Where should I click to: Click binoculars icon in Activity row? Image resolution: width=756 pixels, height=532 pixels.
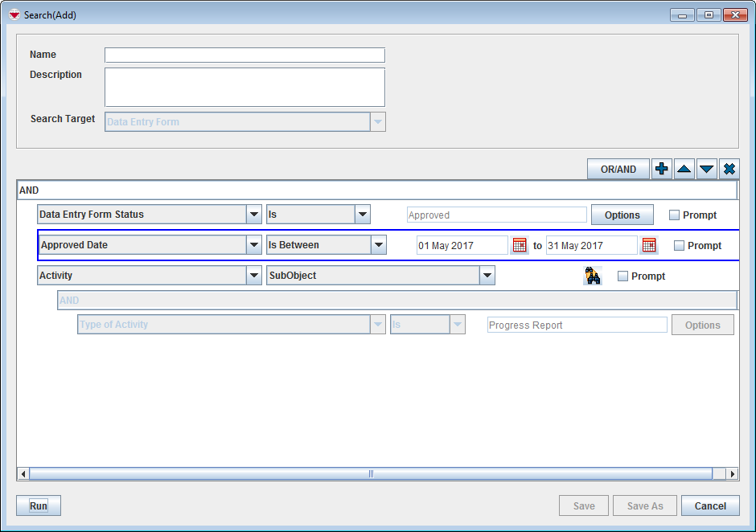(x=593, y=276)
